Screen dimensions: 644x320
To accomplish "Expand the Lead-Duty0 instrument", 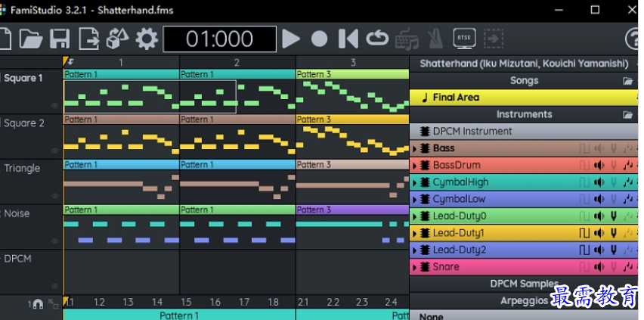I will pyautogui.click(x=414, y=216).
